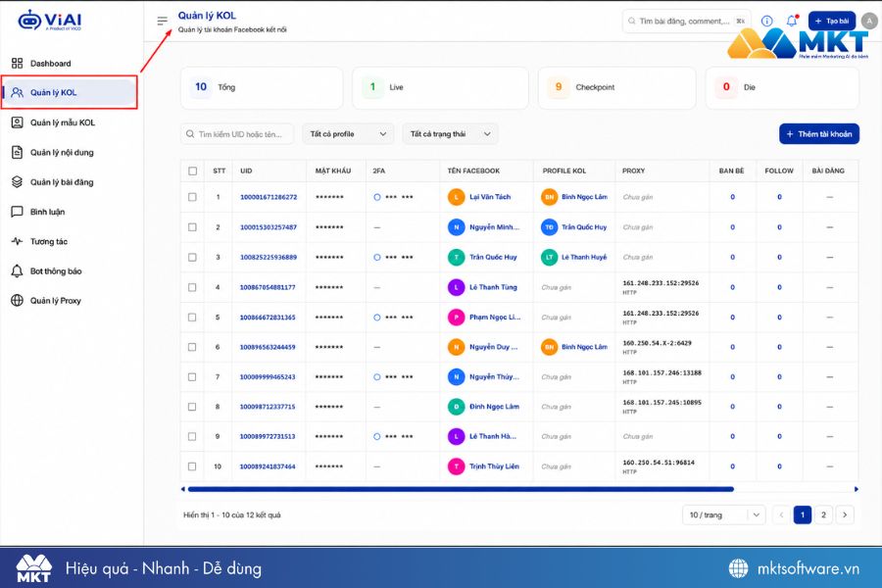Screen dimensions: 882x588
Task: Click the Die stat card
Action: click(x=782, y=87)
